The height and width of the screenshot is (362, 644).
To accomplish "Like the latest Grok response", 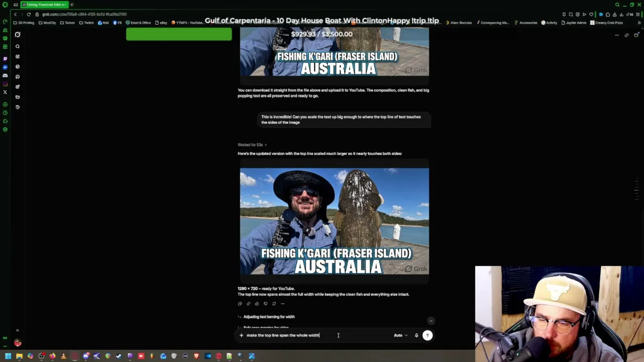I will [x=257, y=304].
